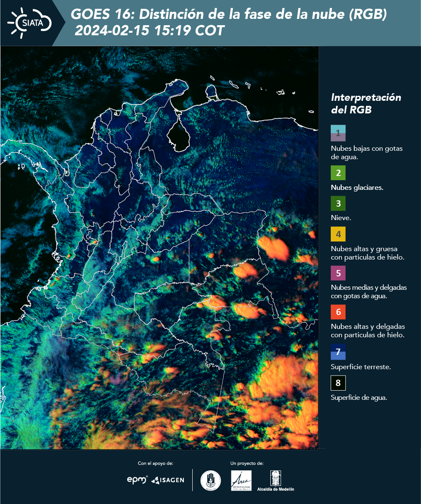
Task: Select the magenta swatch numbered 5
Action: coord(338,273)
